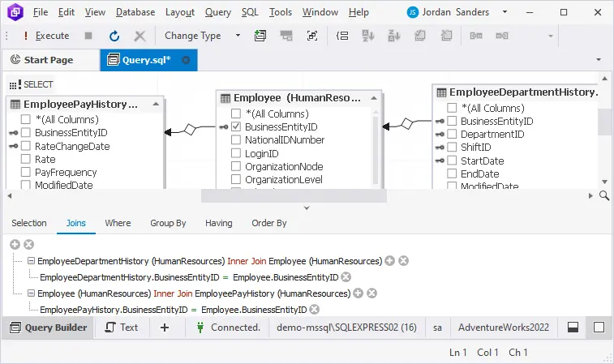Collapse the EmployeeDepartmentHistory join tree node
This screenshot has height=364, width=614.
click(31, 261)
